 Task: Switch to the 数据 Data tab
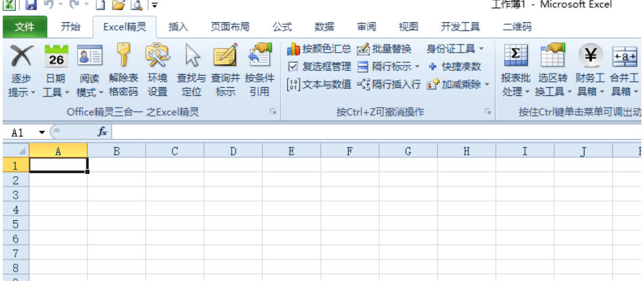pyautogui.click(x=324, y=27)
